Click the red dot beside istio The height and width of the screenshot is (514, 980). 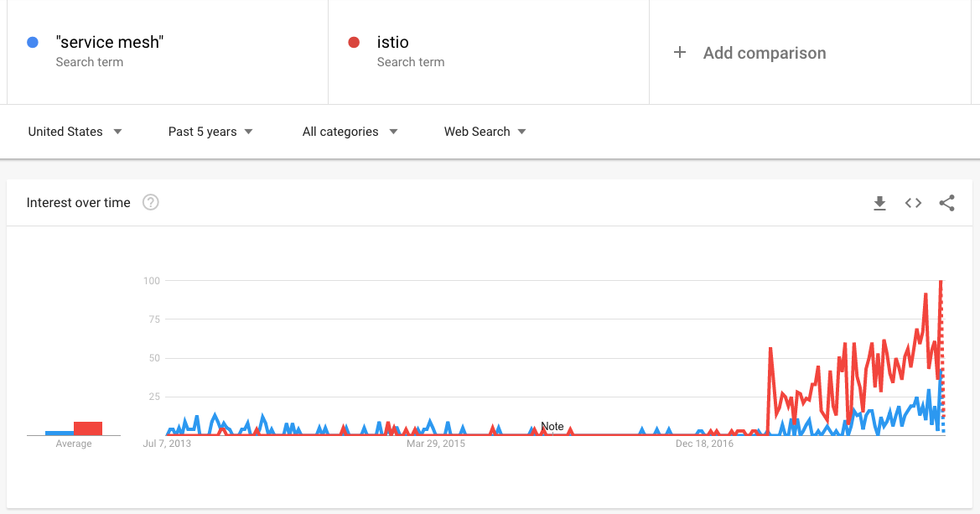(x=354, y=43)
